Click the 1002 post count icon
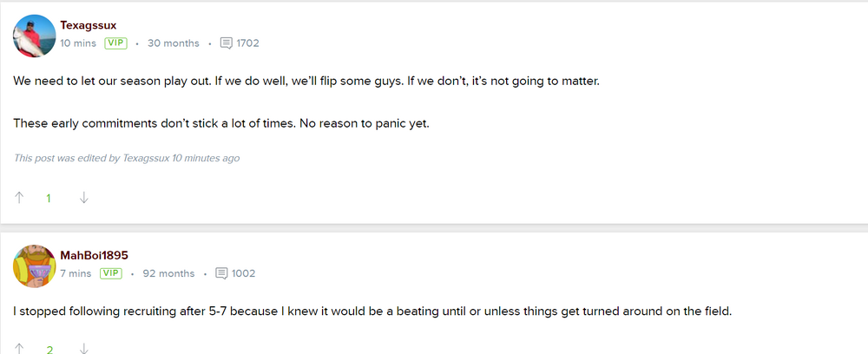The image size is (868, 354). point(222,273)
